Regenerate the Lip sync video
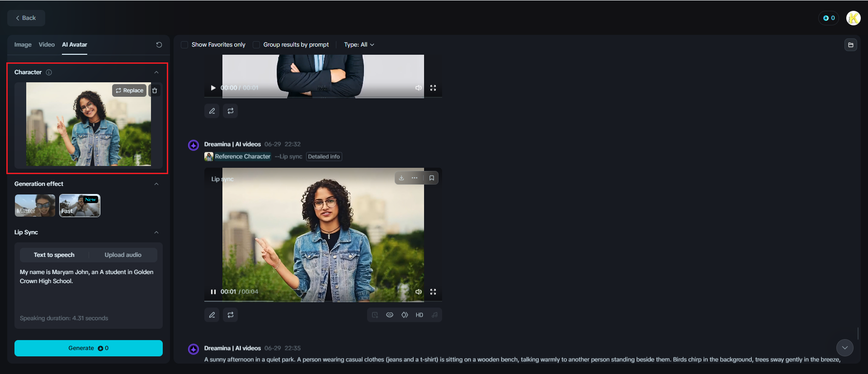This screenshot has height=374, width=868. coord(231,315)
